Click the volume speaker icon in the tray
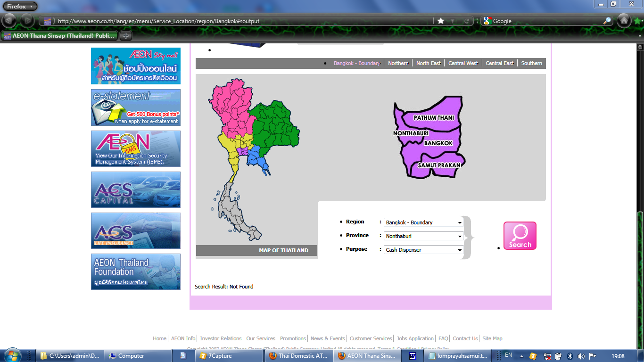 tap(581, 356)
